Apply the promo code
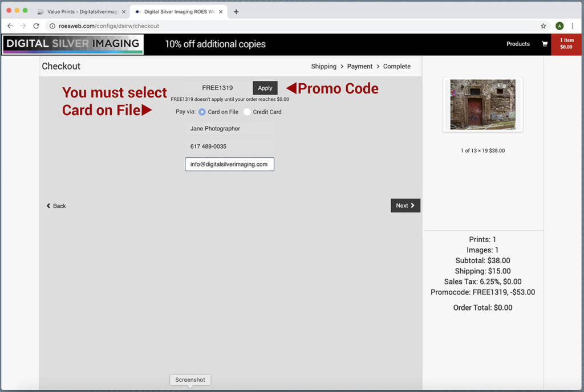The image size is (584, 392). click(x=265, y=88)
